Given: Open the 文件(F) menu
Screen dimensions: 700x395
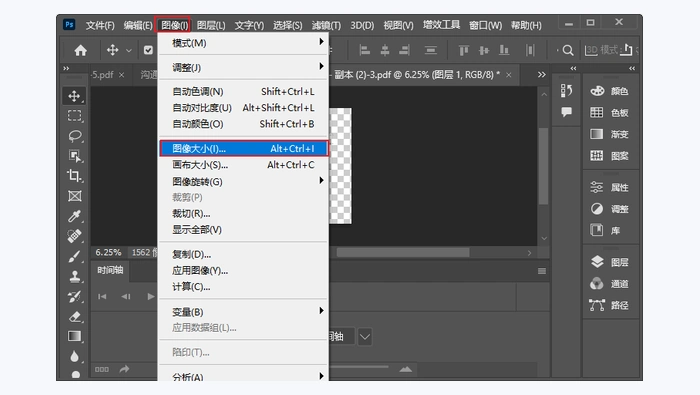Looking at the screenshot, I should click(100, 25).
